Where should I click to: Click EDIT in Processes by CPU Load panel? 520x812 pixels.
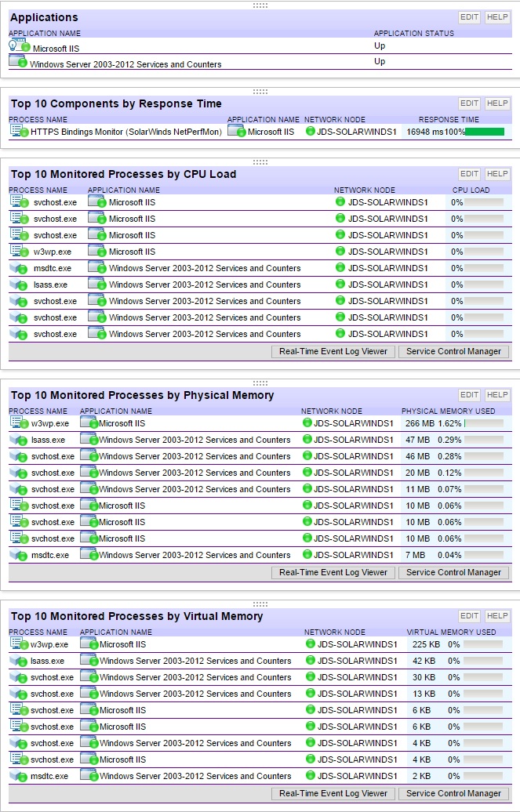point(469,174)
